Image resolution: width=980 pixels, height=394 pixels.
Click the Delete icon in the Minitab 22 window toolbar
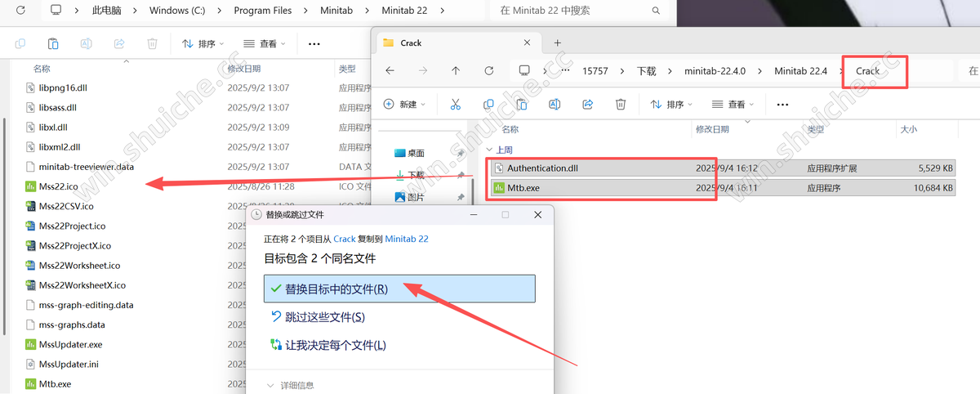point(152,43)
